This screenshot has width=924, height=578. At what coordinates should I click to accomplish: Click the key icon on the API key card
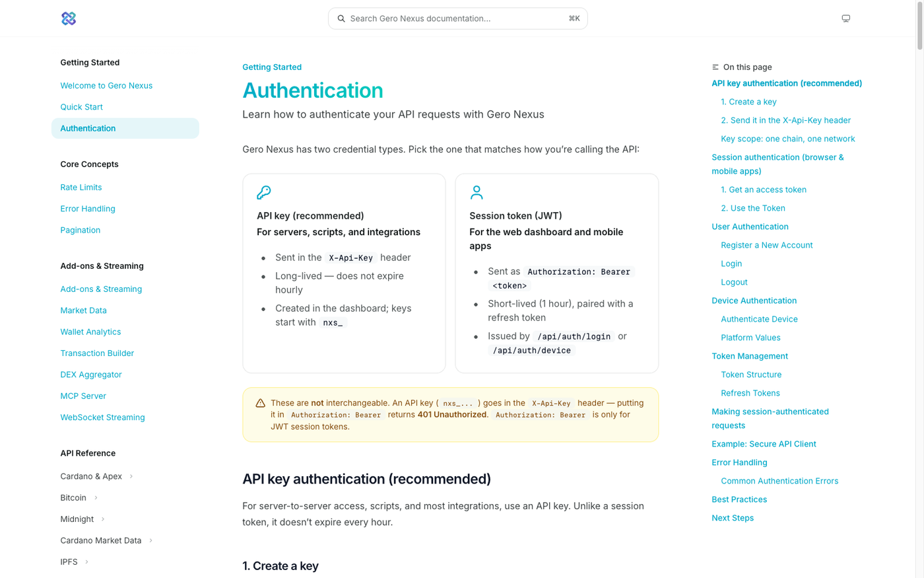pyautogui.click(x=263, y=192)
